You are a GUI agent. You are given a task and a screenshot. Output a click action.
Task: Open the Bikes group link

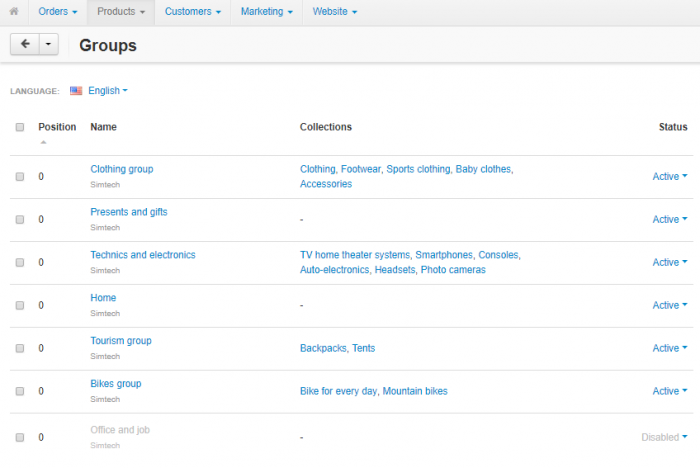point(116,384)
